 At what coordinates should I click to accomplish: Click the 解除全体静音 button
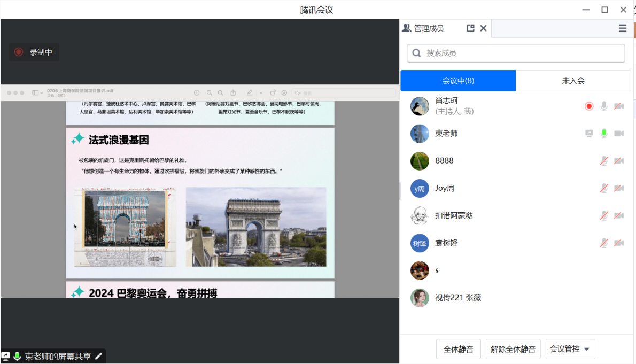pyautogui.click(x=513, y=348)
